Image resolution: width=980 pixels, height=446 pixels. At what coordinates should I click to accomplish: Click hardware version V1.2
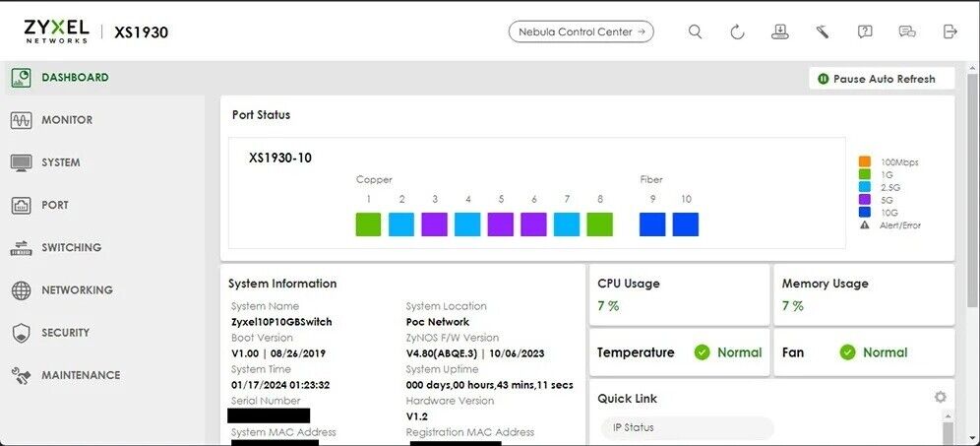tap(417, 416)
